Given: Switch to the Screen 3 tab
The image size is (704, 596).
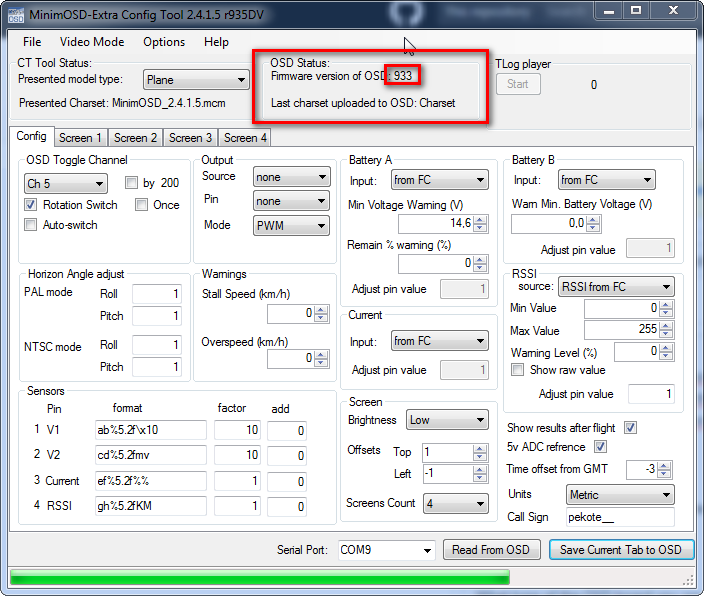Looking at the screenshot, I should pos(190,138).
